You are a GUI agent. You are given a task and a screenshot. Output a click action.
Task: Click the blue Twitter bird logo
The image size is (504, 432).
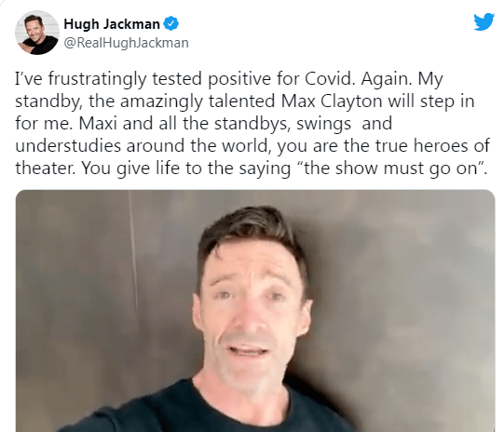(x=484, y=21)
